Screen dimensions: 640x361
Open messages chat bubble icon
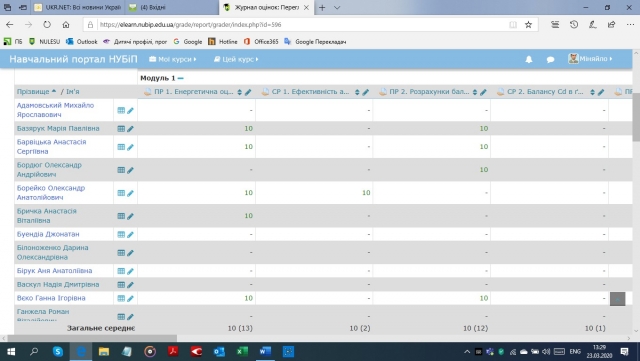(x=550, y=59)
